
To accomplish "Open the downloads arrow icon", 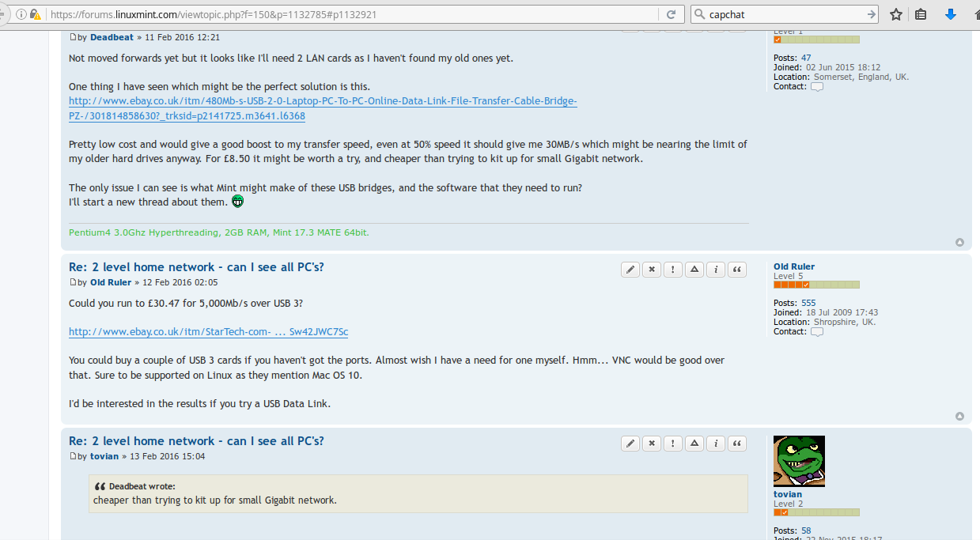I will pyautogui.click(x=951, y=14).
